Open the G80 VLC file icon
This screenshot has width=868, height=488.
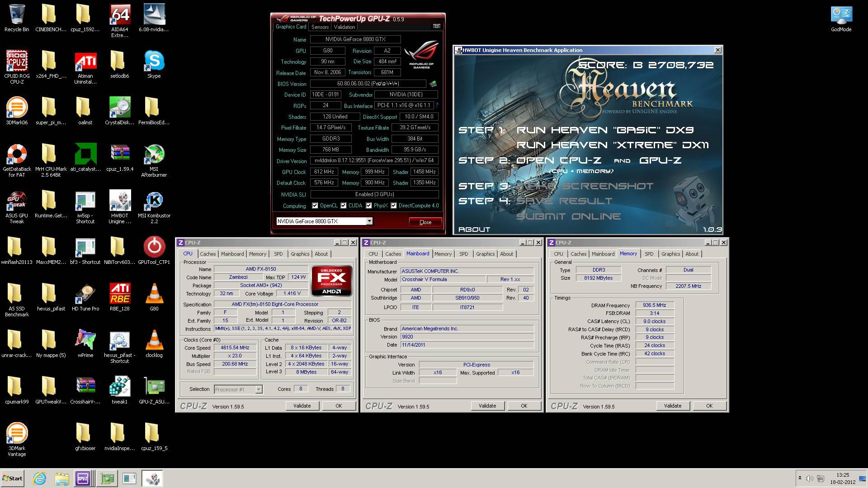point(154,297)
